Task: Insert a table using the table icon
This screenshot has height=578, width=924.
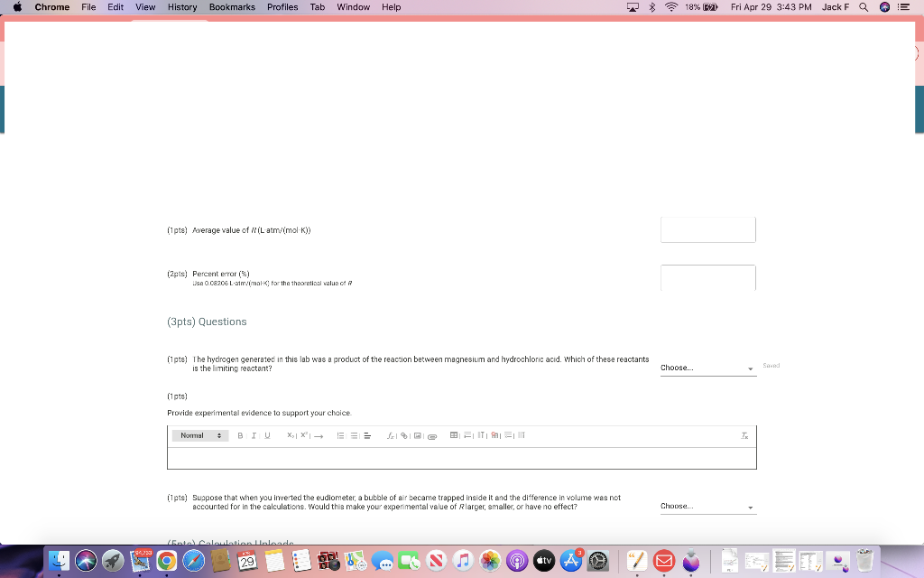Action: tap(453, 435)
